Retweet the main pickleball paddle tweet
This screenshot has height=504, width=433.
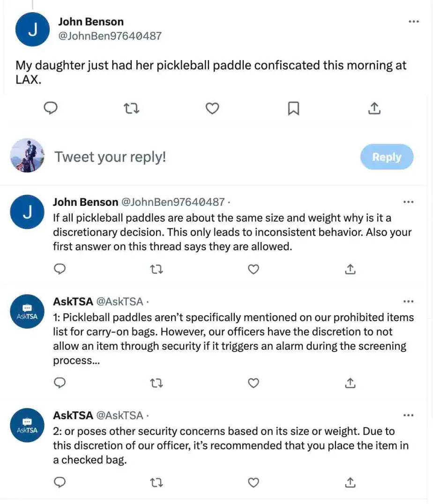(x=131, y=108)
